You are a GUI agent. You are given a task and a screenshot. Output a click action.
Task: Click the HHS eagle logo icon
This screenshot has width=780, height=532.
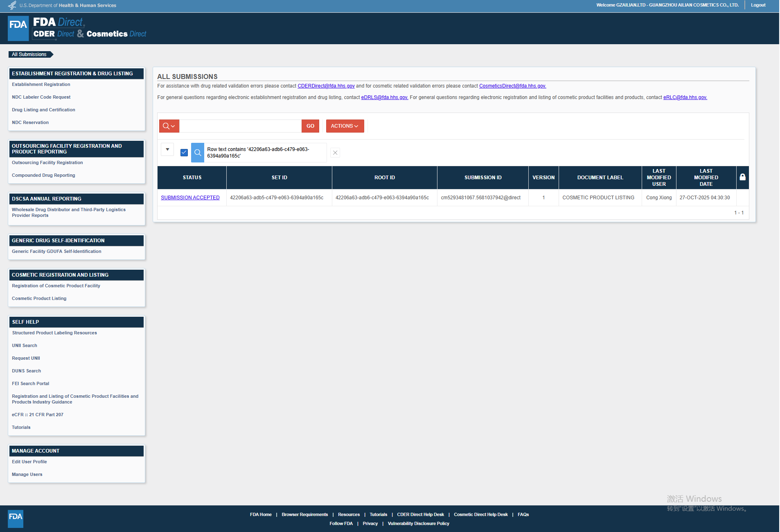coord(12,5)
